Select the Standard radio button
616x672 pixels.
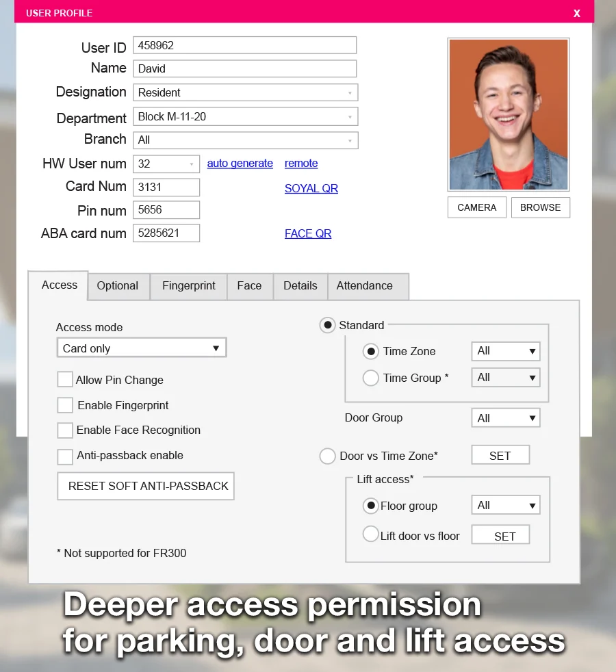tap(327, 325)
